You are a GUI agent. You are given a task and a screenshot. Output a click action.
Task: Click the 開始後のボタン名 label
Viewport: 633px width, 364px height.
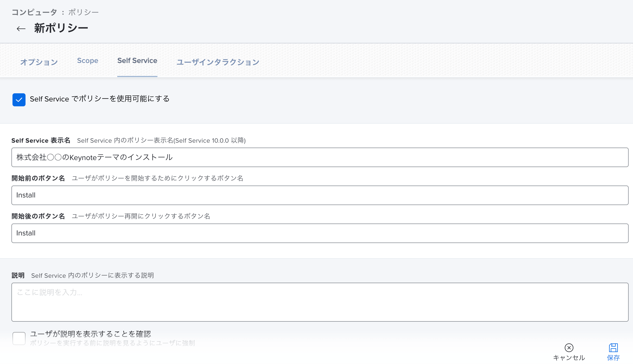pyautogui.click(x=38, y=216)
